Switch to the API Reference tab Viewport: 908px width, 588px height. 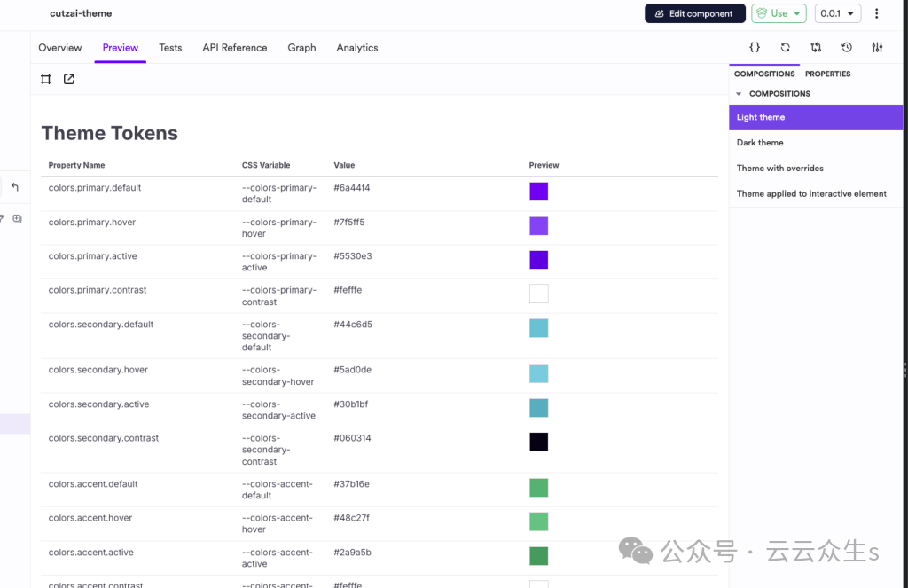[x=234, y=48]
